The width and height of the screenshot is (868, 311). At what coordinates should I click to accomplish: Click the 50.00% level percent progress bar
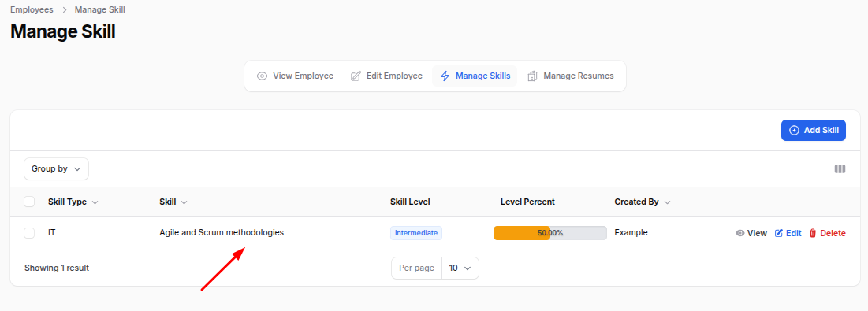550,233
